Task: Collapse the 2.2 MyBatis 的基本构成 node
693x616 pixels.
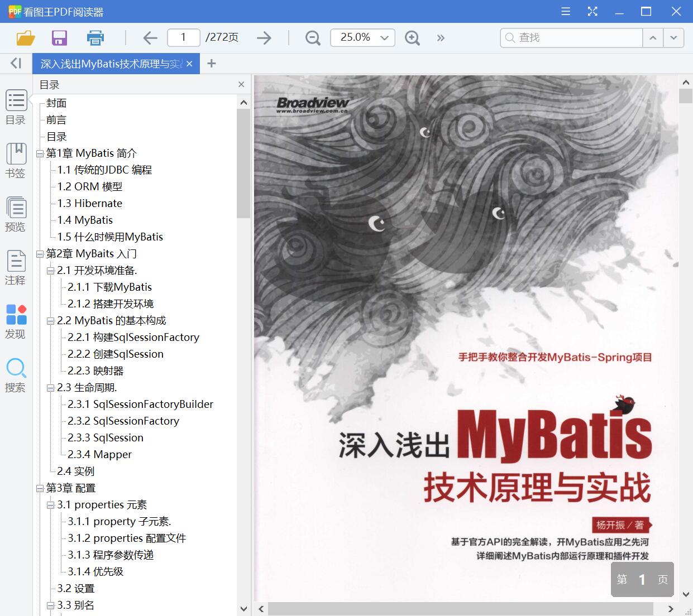Action: click(51, 321)
